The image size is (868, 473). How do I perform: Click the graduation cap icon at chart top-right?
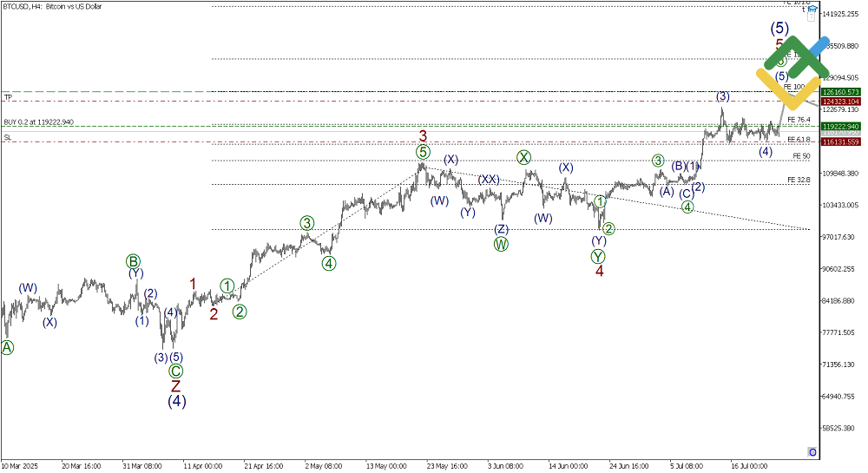pyautogui.click(x=813, y=10)
